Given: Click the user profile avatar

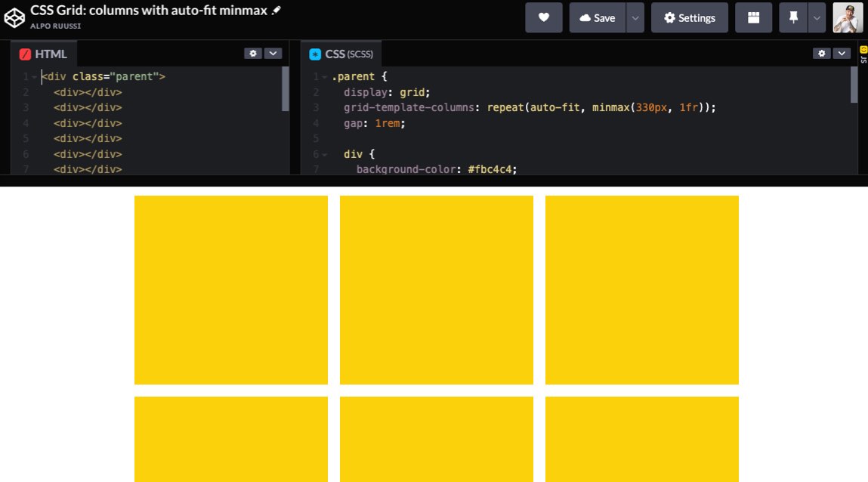Looking at the screenshot, I should point(848,17).
